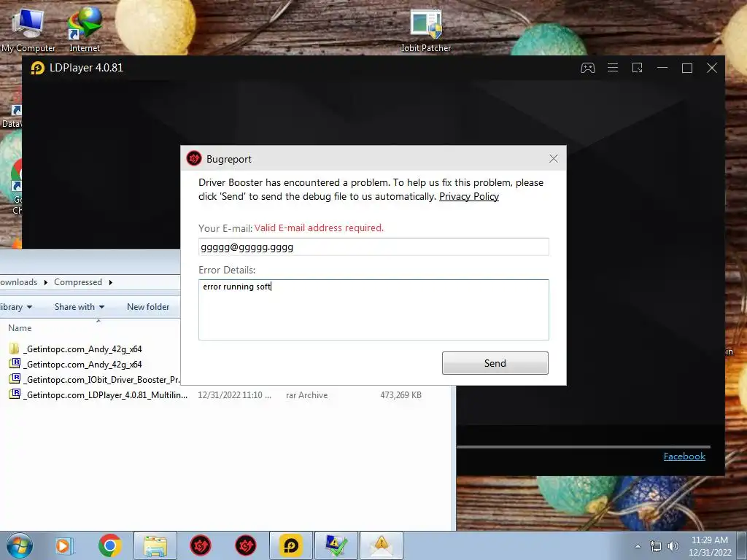Click the rar Archive type cell
Image resolution: width=747 pixels, height=560 pixels.
(307, 395)
